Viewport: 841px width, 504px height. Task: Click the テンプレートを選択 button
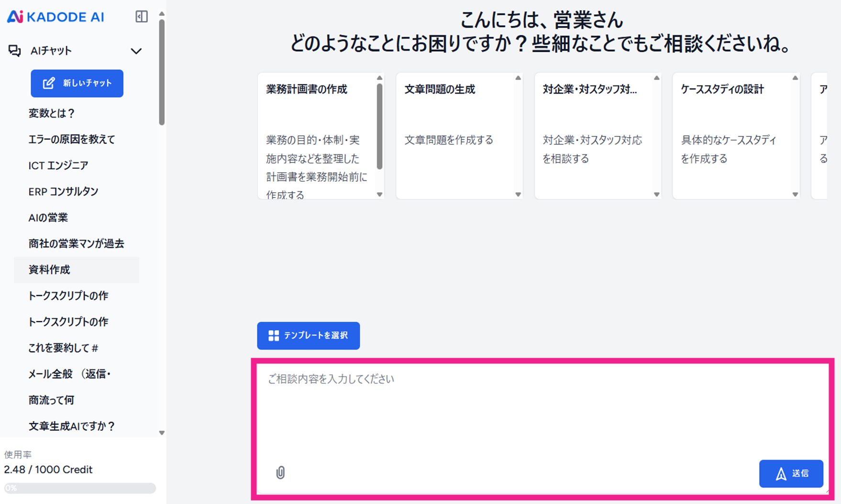click(x=308, y=336)
